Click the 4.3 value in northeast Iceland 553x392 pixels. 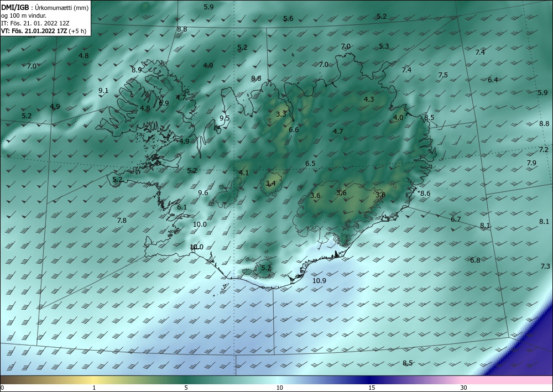coord(369,100)
